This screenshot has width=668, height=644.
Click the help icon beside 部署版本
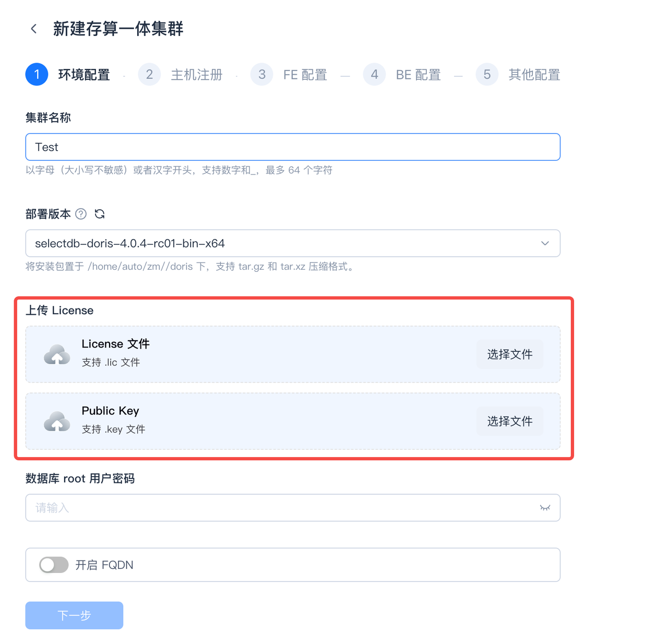pyautogui.click(x=81, y=214)
